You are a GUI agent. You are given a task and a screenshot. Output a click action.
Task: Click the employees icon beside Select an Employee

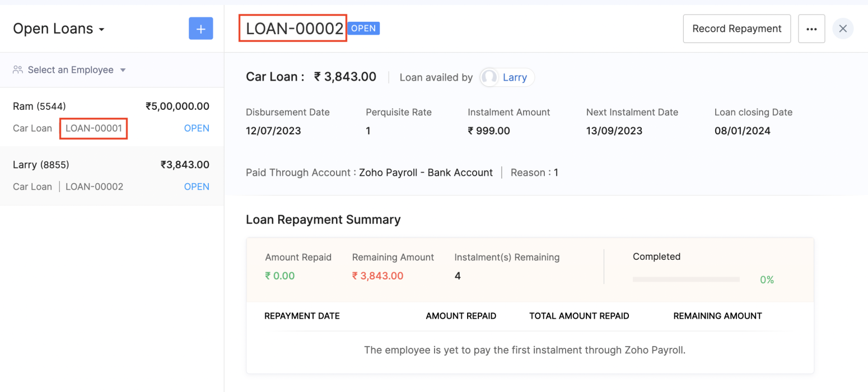[18, 70]
